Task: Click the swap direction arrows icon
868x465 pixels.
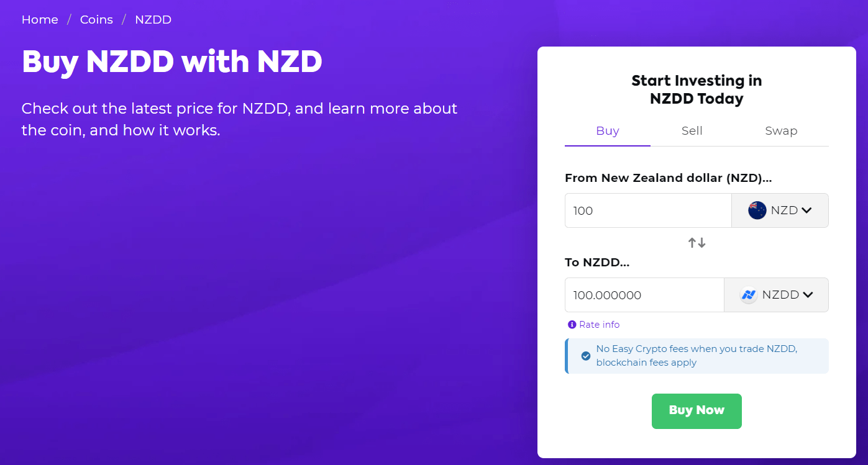Action: (697, 243)
